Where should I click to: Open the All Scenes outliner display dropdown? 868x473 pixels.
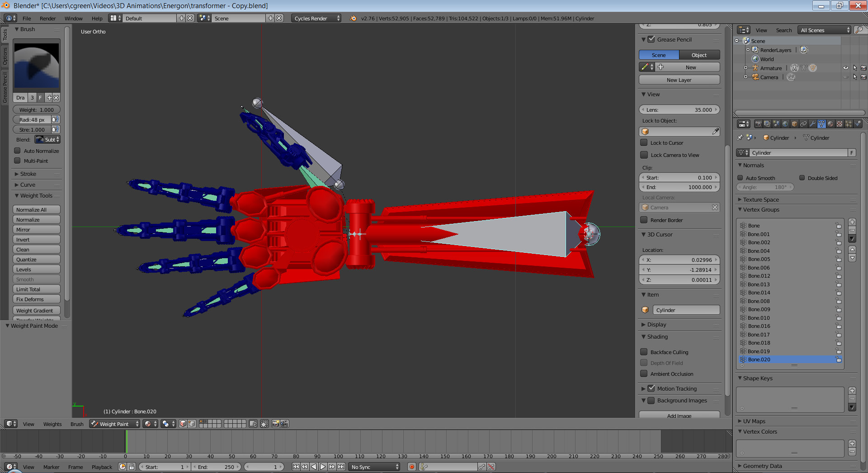[x=825, y=30]
